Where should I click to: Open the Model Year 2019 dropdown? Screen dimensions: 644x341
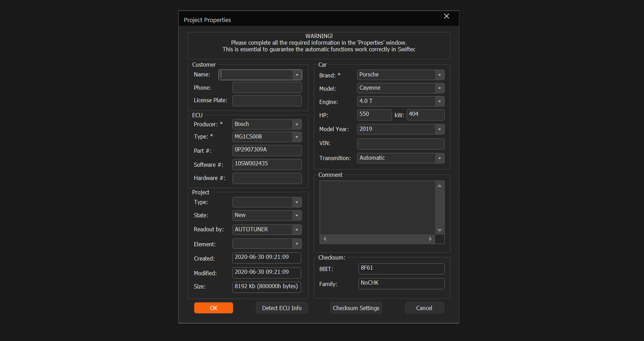click(439, 130)
